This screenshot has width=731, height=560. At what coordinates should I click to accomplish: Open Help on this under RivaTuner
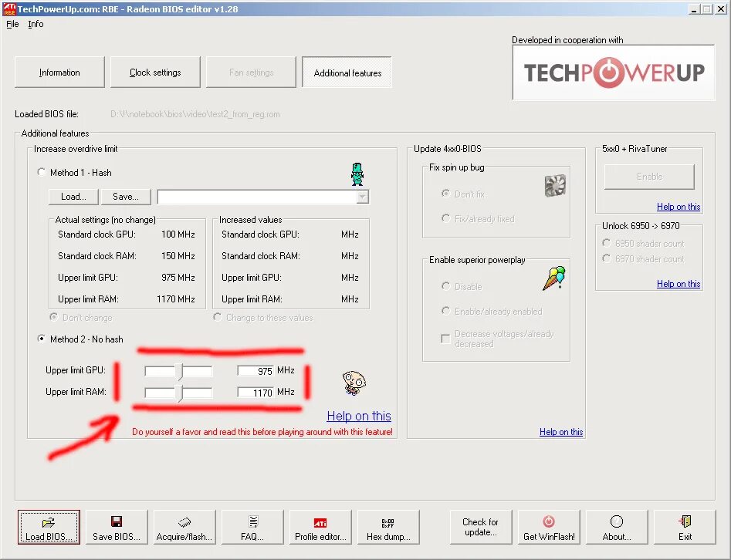point(679,207)
